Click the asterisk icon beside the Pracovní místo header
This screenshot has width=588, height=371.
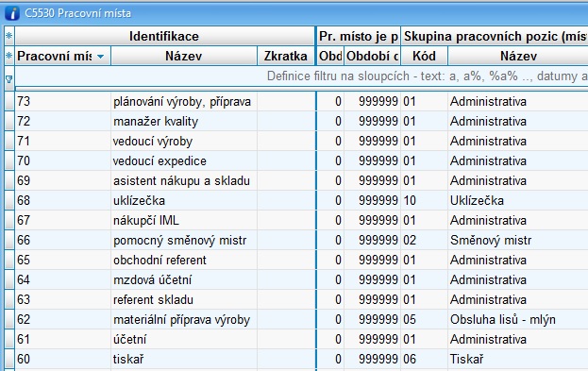point(9,56)
